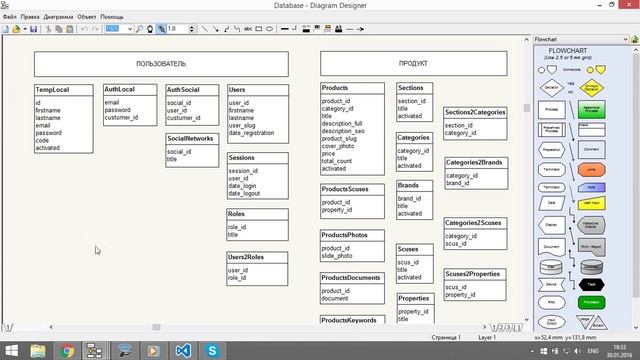Select the Sections2Categories table title

[475, 112]
